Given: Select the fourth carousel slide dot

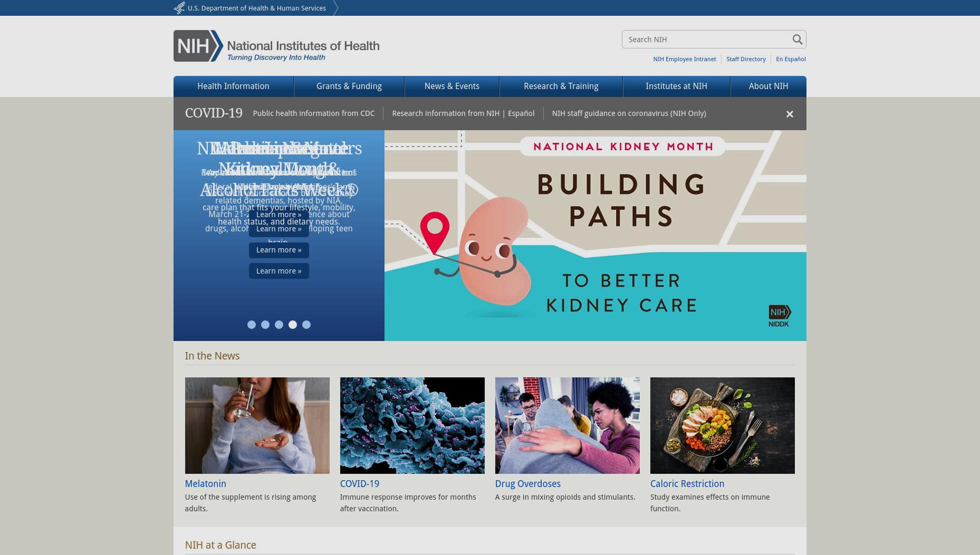Looking at the screenshot, I should [x=293, y=325].
